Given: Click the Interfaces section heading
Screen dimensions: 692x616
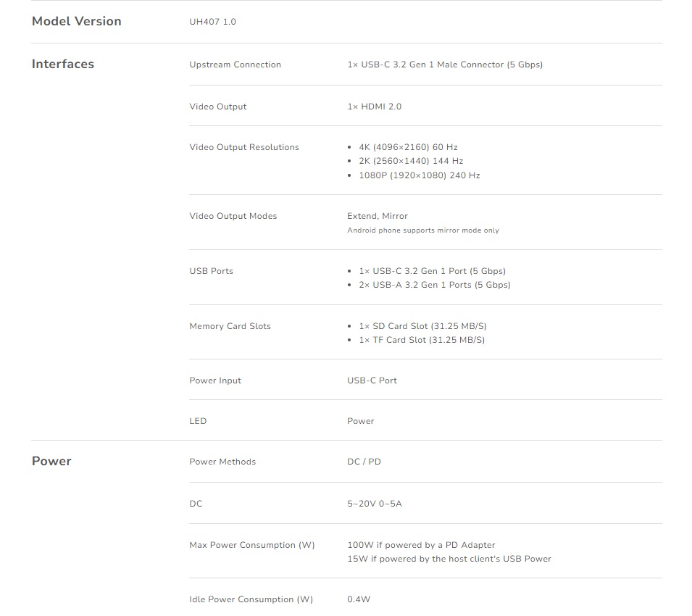Looking at the screenshot, I should pyautogui.click(x=63, y=64).
